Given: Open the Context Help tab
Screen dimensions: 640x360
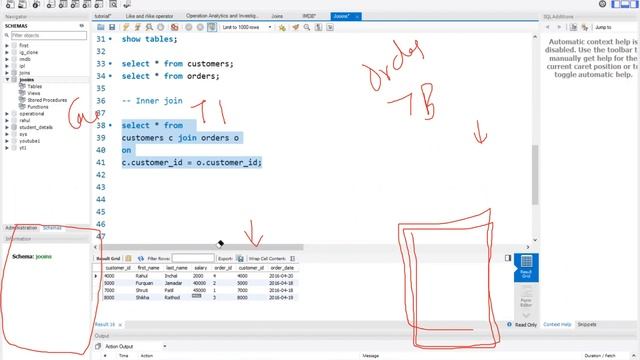Looking at the screenshot, I should pyautogui.click(x=557, y=324).
